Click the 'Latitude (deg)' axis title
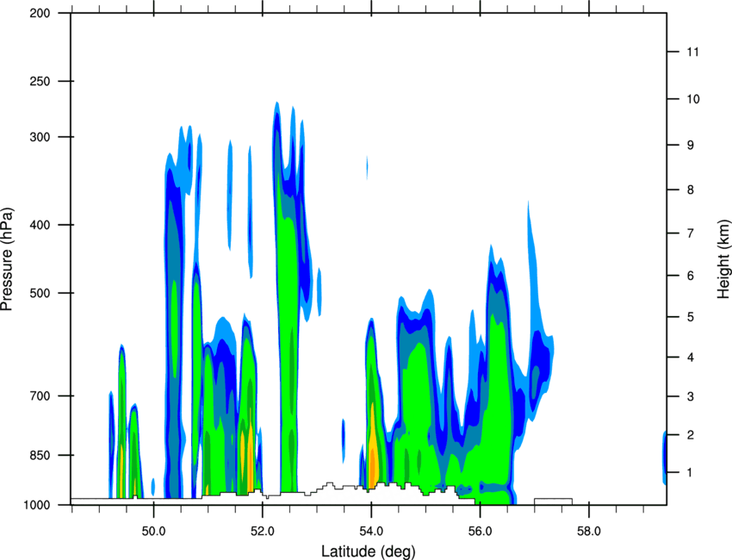The image size is (732, 560). [368, 551]
